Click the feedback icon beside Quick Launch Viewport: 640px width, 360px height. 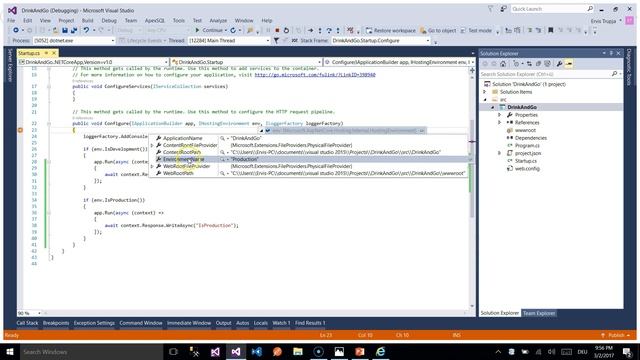(x=504, y=9)
